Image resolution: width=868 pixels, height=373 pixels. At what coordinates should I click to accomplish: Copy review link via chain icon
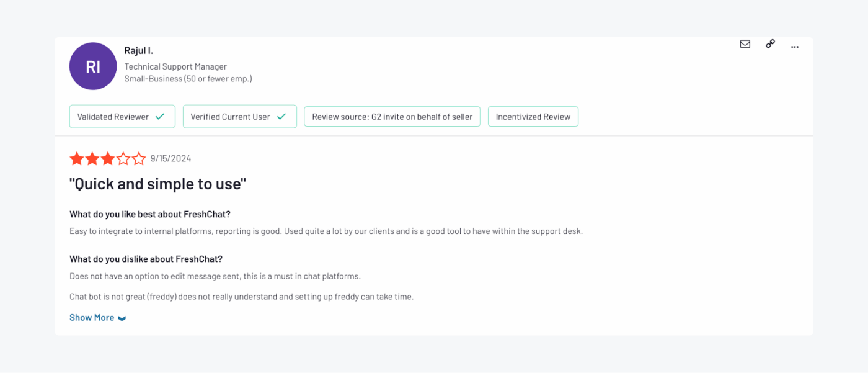click(x=770, y=44)
